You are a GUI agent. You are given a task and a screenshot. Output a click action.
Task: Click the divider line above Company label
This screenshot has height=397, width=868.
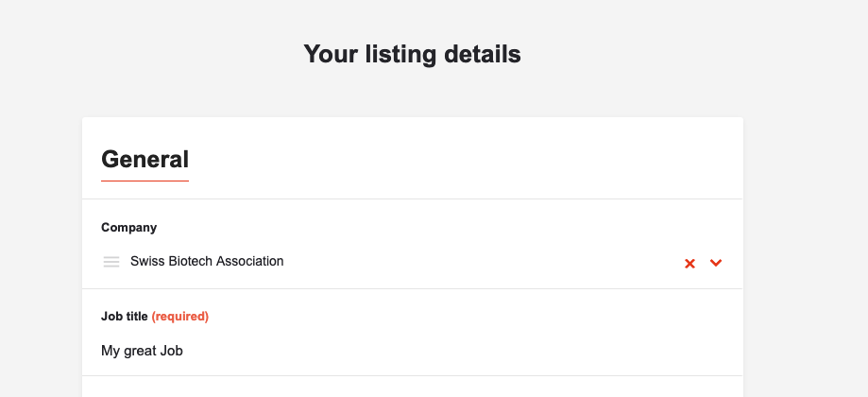click(412, 198)
